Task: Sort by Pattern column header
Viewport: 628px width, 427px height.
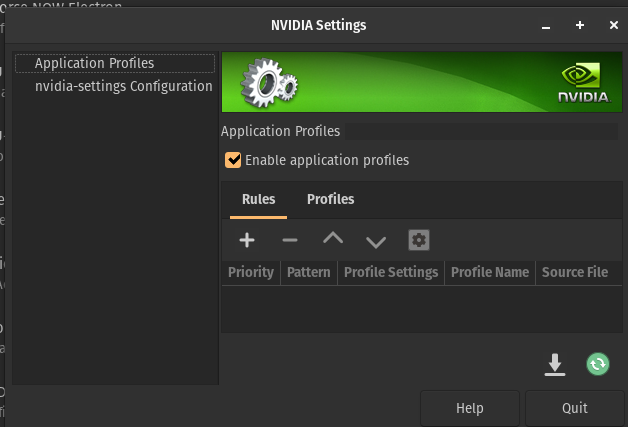Action: pyautogui.click(x=309, y=272)
